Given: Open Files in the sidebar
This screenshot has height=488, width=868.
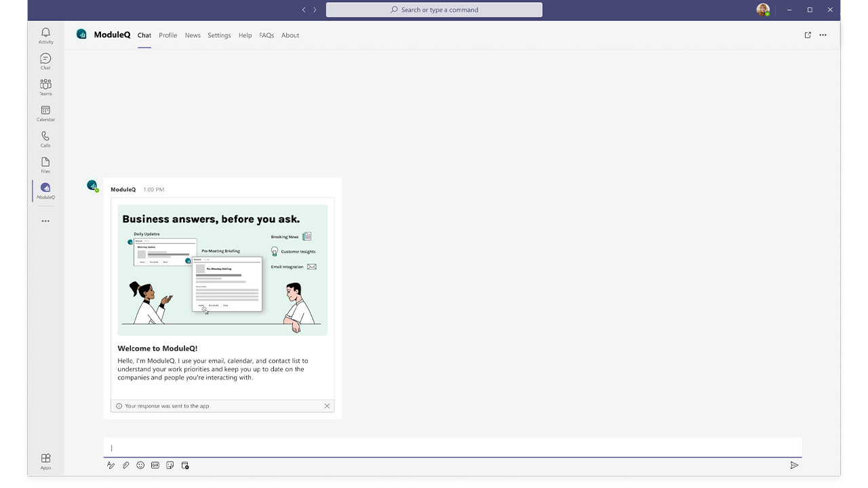Looking at the screenshot, I should click(x=45, y=165).
